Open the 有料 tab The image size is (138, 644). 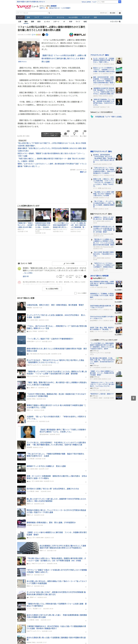[x=95, y=17]
